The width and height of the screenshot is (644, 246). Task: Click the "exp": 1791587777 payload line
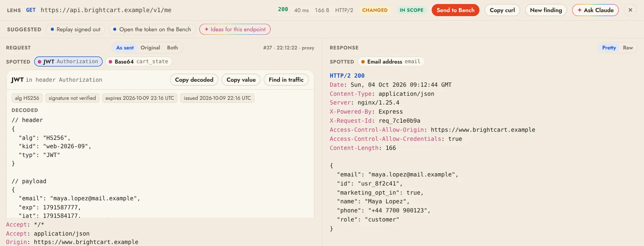50,207
